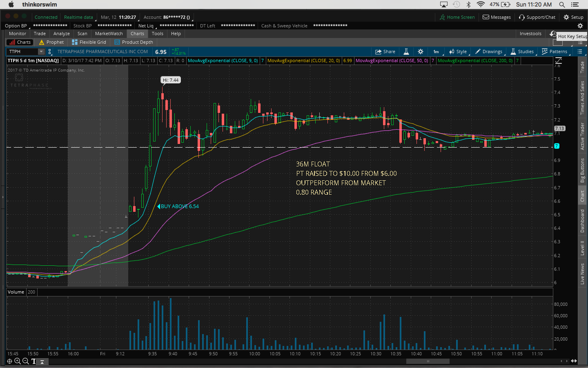Open the flask beaker icon beside Share

[x=406, y=52]
